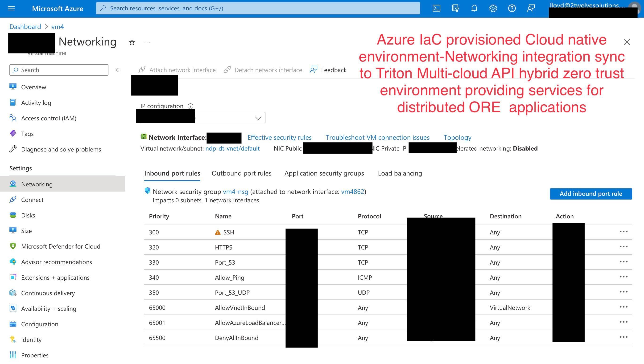Open ellipsis menu for Port_53_UDP rule
Image resolution: width=644 pixels, height=364 pixels.
(x=623, y=292)
